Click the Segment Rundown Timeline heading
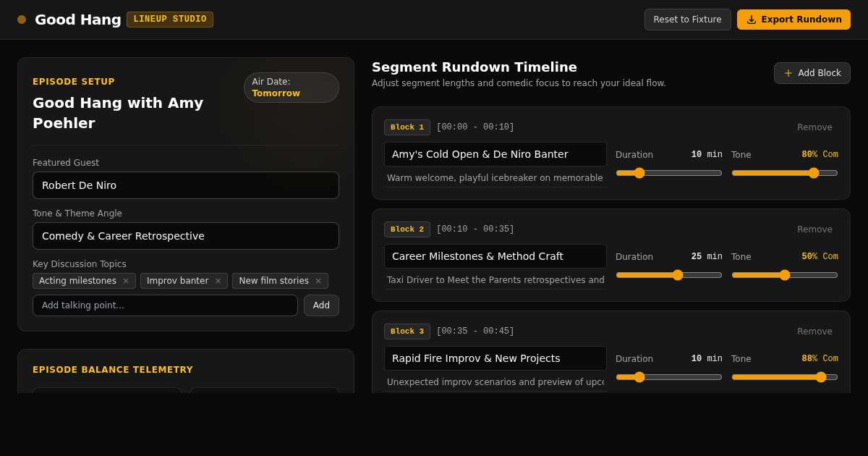The width and height of the screenshot is (868, 456). tap(475, 67)
